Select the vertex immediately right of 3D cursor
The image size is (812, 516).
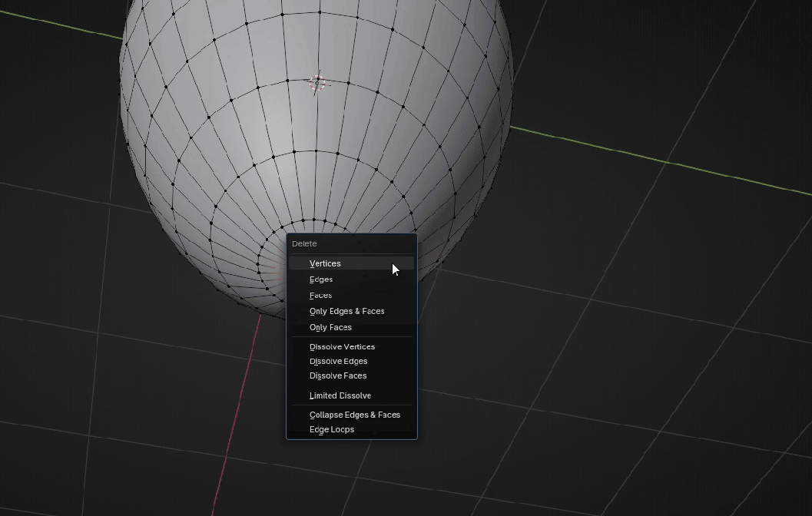tap(347, 81)
